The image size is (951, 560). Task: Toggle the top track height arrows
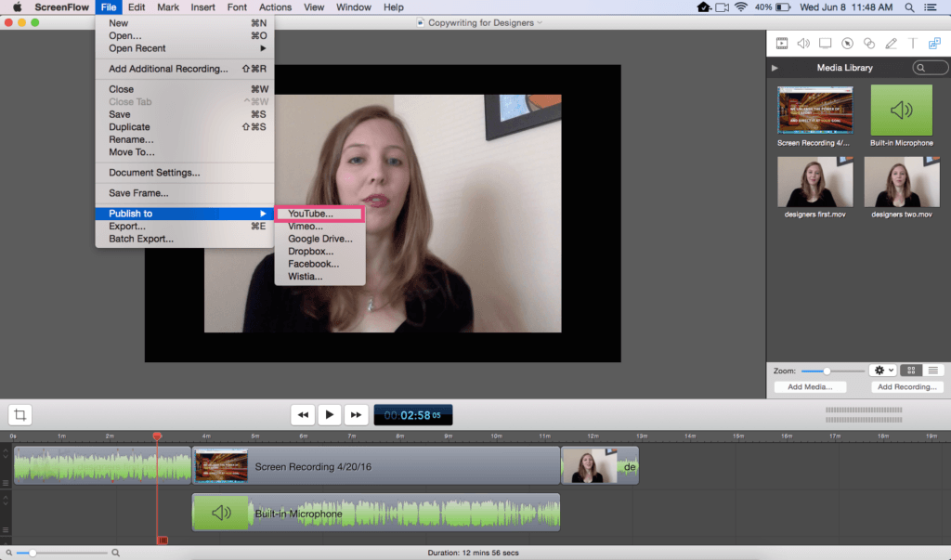click(6, 452)
